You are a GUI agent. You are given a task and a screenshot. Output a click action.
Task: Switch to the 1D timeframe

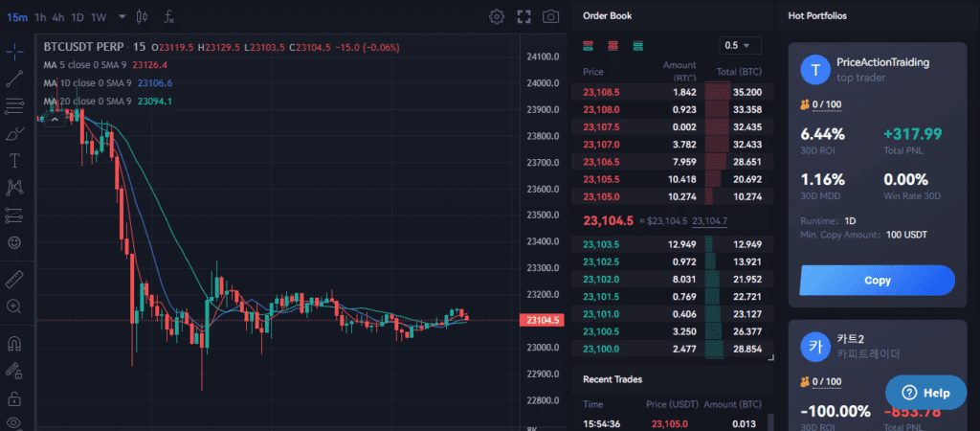pos(78,17)
